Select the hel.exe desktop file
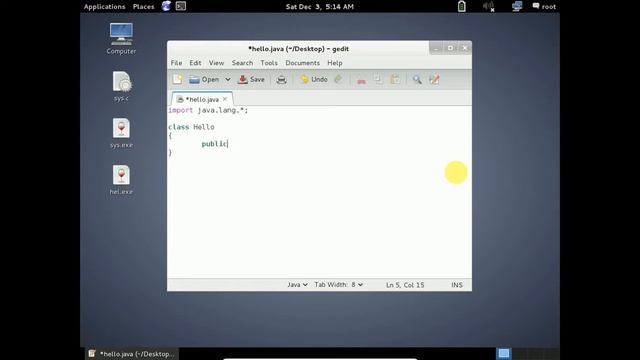 tap(121, 180)
